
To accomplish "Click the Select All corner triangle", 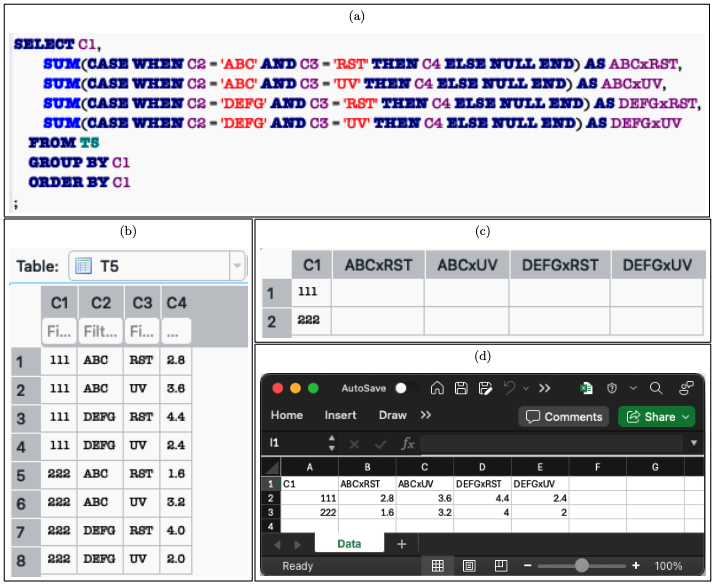I will point(273,467).
